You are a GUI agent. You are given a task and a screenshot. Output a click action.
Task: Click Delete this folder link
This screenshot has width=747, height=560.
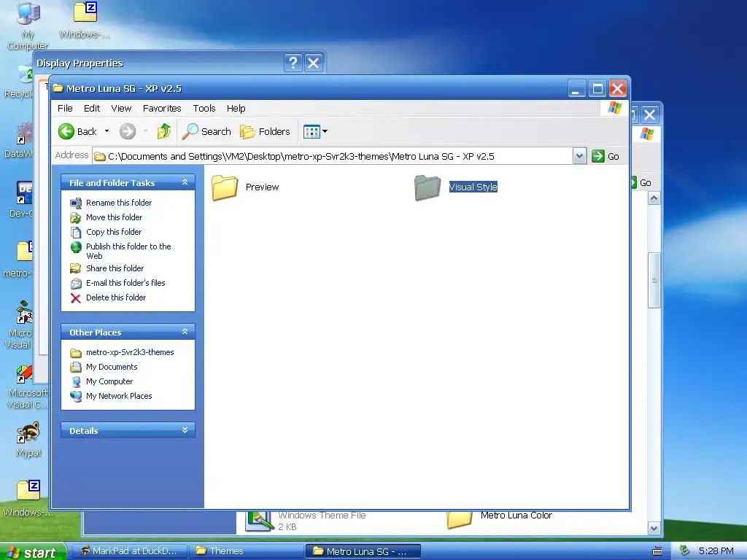116,297
